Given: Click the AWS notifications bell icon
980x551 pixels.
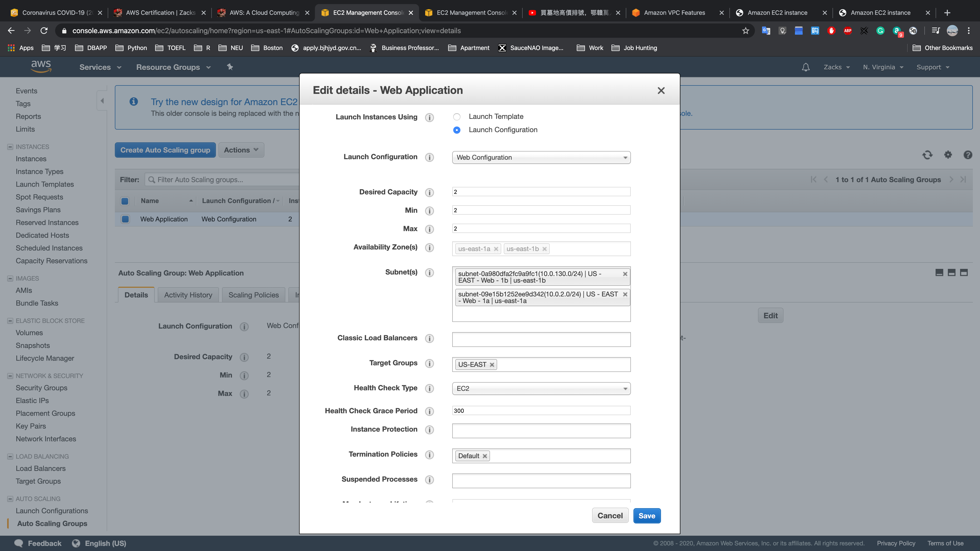Looking at the screenshot, I should 805,67.
